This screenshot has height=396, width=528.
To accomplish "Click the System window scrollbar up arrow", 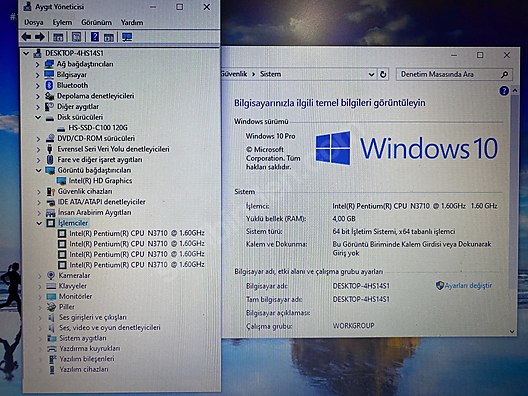I will [x=515, y=91].
